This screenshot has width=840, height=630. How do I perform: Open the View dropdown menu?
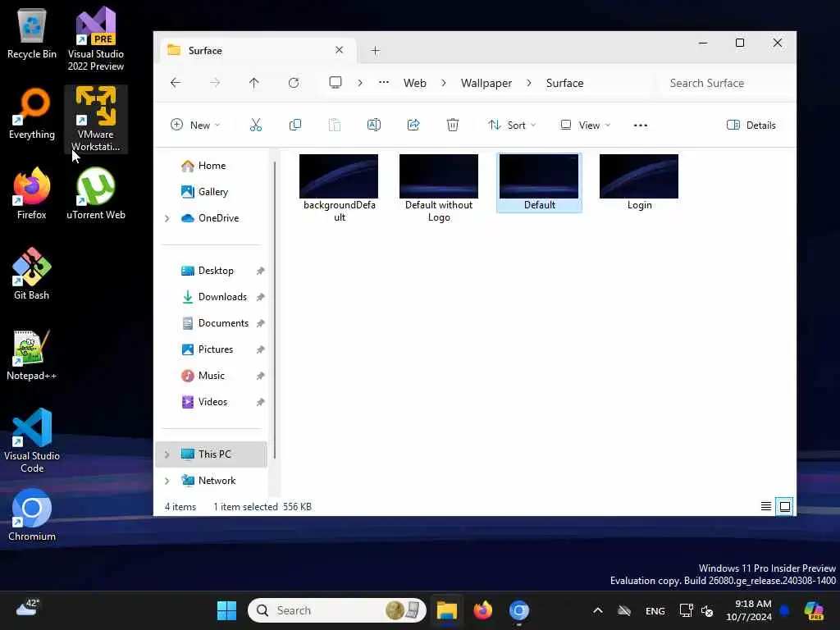point(585,125)
